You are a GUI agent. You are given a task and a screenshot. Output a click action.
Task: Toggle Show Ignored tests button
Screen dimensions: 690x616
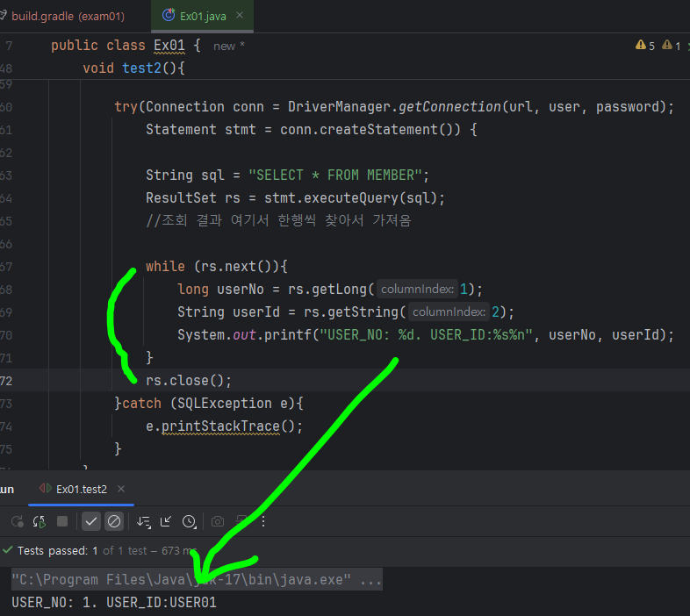point(114,522)
